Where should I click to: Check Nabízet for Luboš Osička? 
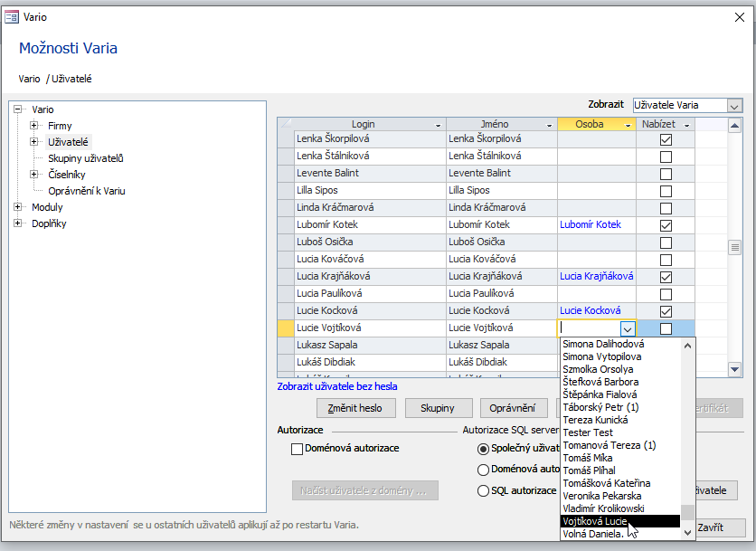coord(666,242)
